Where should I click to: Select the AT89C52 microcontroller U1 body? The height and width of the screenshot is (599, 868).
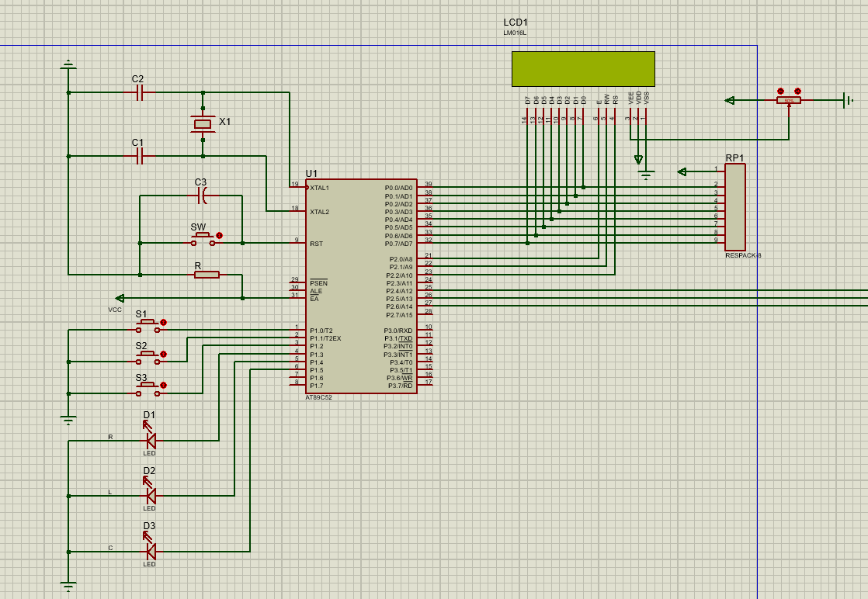[360, 287]
